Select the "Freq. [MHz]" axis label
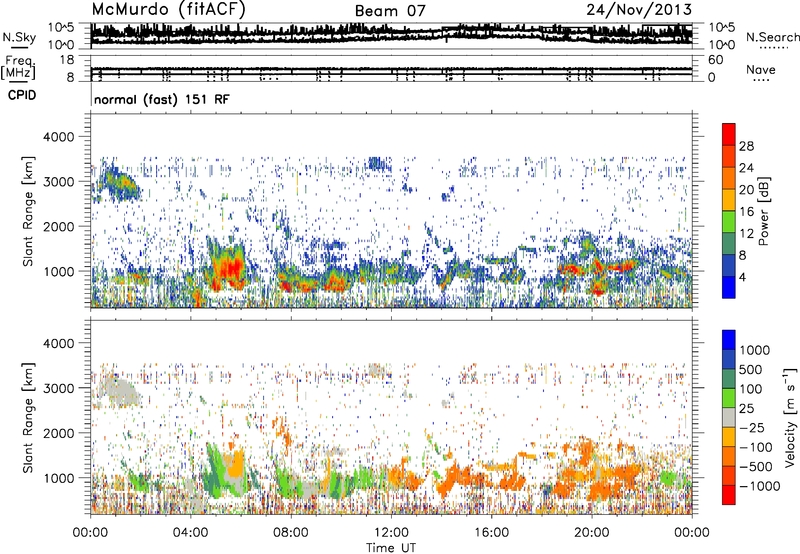This screenshot has width=800, height=554. 18,68
